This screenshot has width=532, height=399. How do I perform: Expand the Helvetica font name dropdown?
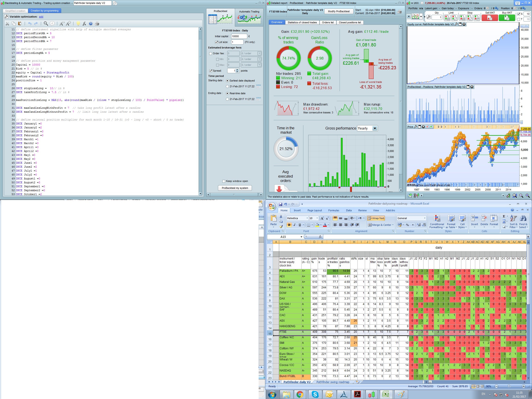(x=307, y=218)
